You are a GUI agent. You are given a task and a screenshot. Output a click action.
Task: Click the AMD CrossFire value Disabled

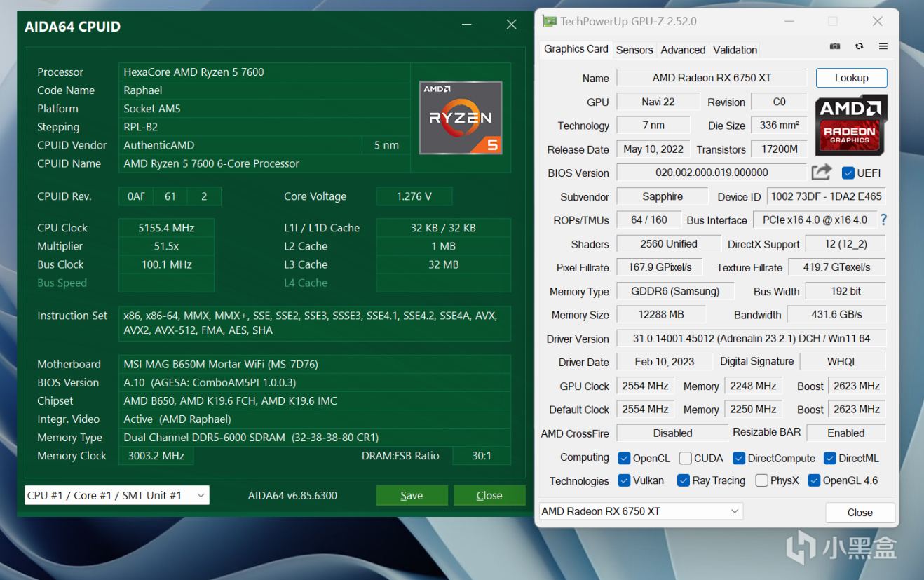tap(672, 433)
